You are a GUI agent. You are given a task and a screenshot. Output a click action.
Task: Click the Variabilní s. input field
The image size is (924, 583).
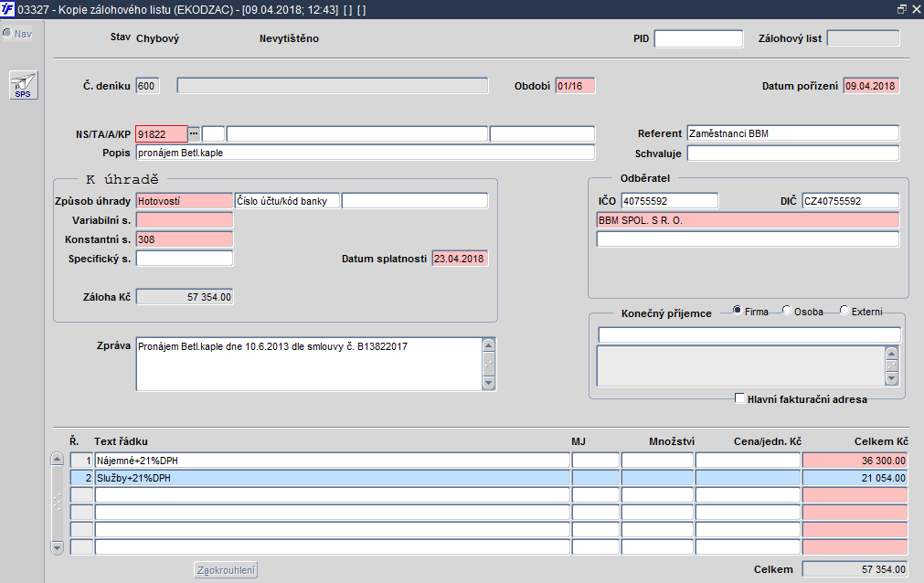pyautogui.click(x=185, y=220)
